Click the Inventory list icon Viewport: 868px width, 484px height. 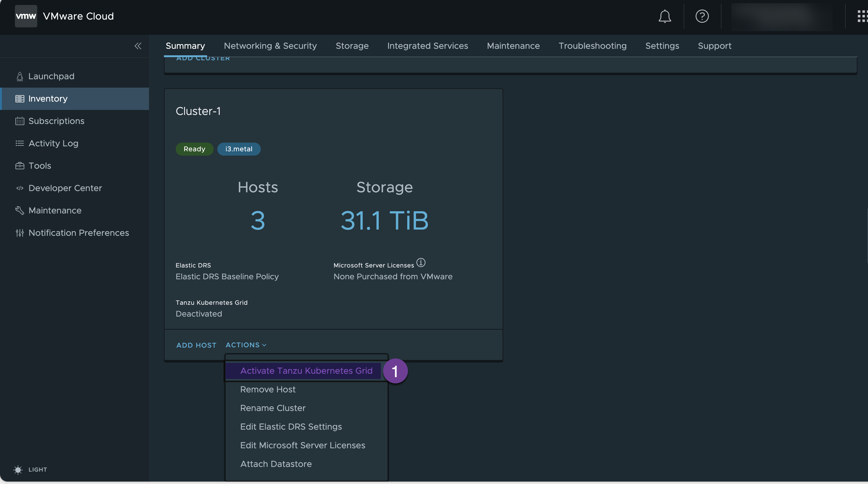pyautogui.click(x=20, y=98)
